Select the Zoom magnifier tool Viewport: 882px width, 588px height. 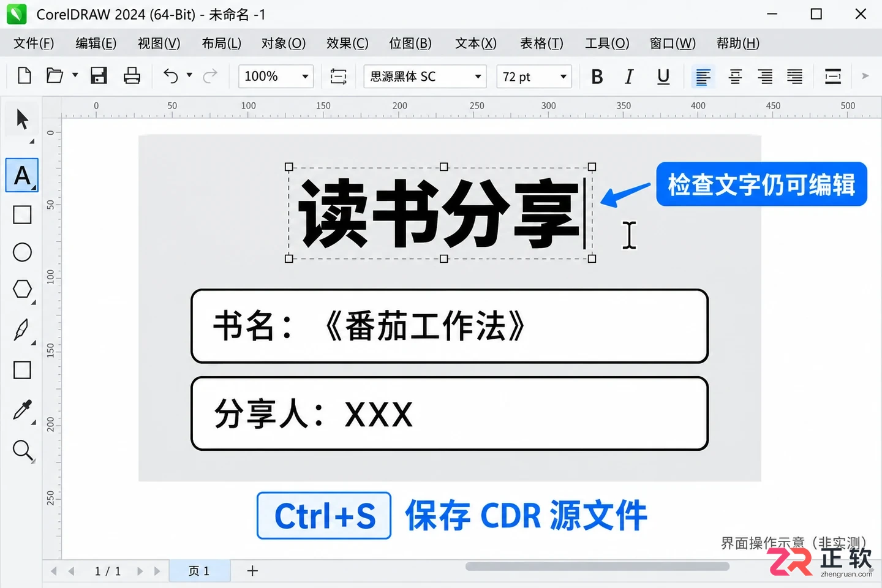click(x=23, y=451)
